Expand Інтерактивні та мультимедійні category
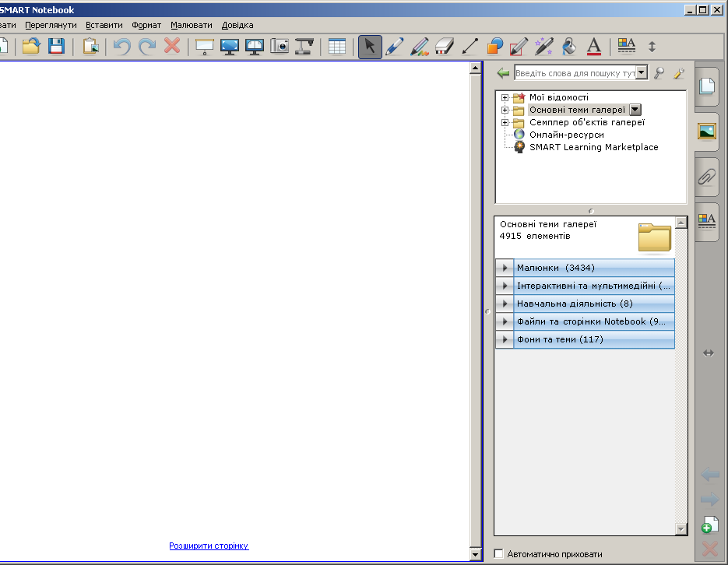 (505, 286)
